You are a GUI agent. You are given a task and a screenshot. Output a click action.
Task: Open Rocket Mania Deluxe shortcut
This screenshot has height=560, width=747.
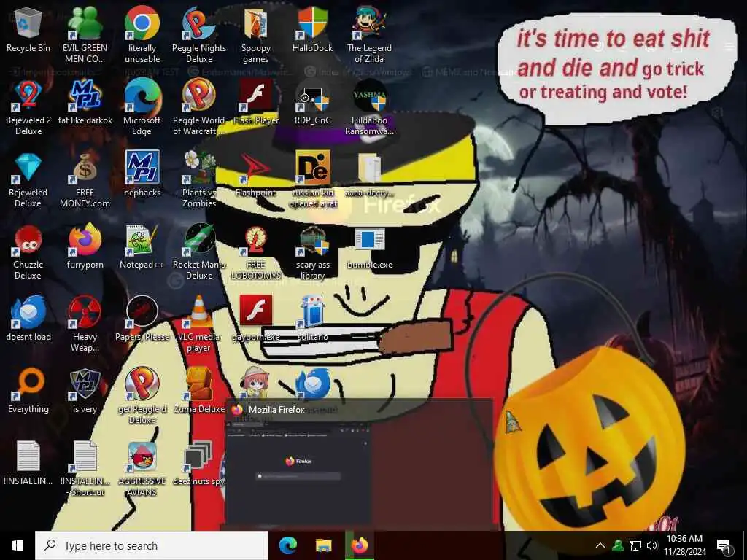click(199, 252)
